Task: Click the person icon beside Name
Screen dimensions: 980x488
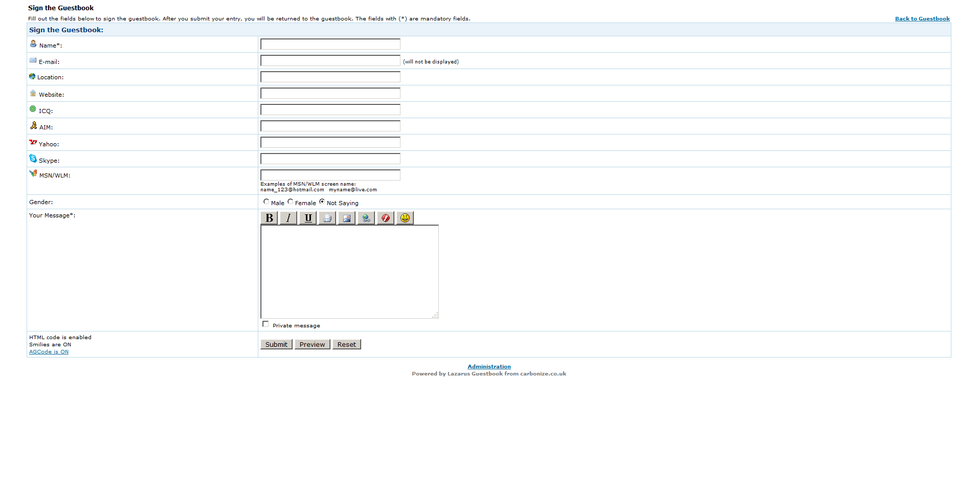Action: pos(33,44)
